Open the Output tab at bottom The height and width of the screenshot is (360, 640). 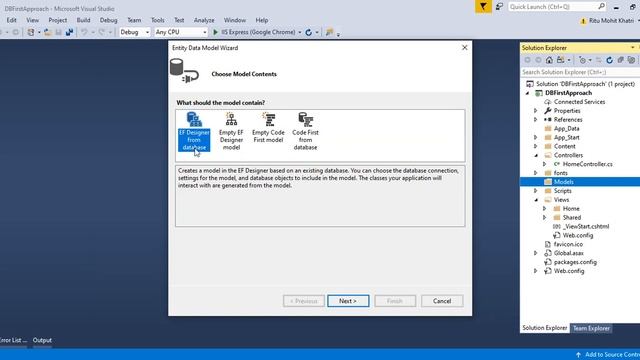click(42, 340)
